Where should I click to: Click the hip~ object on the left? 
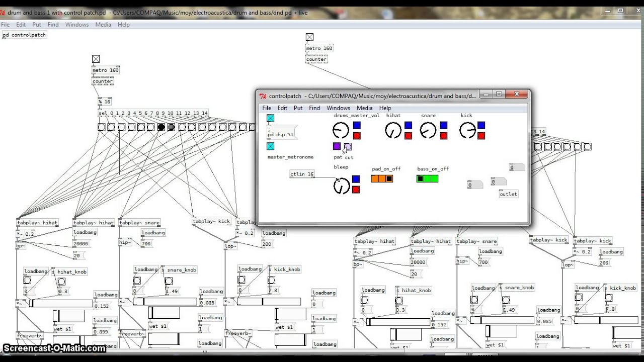pos(125,242)
